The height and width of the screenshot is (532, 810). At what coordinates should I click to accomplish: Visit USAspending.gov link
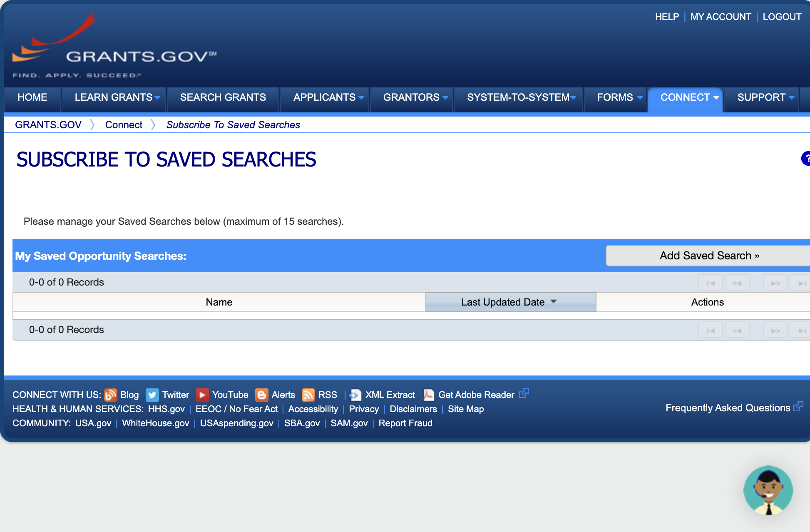pyautogui.click(x=236, y=423)
